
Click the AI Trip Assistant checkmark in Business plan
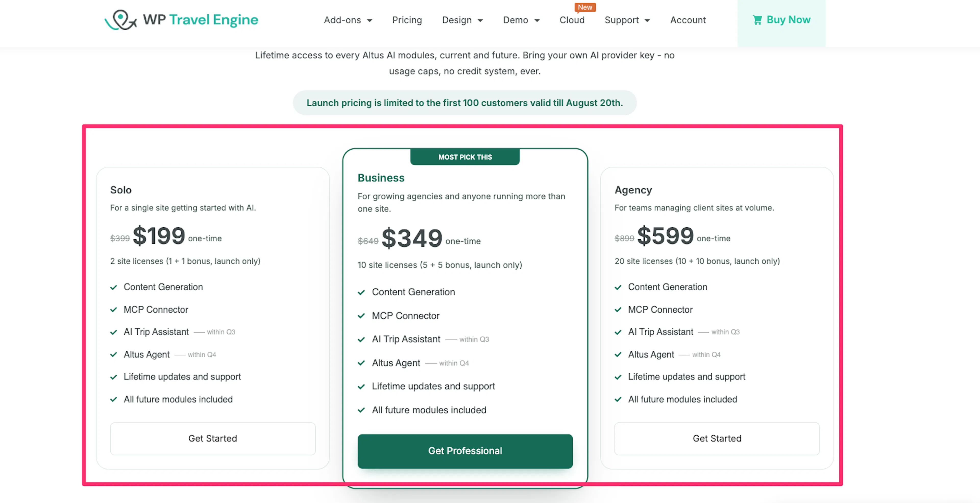pos(361,339)
